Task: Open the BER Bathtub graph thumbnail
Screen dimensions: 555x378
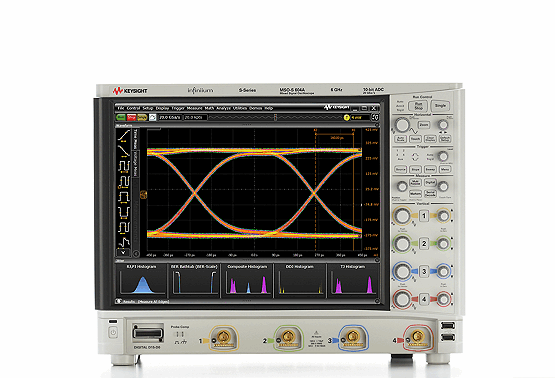Action: (194, 280)
